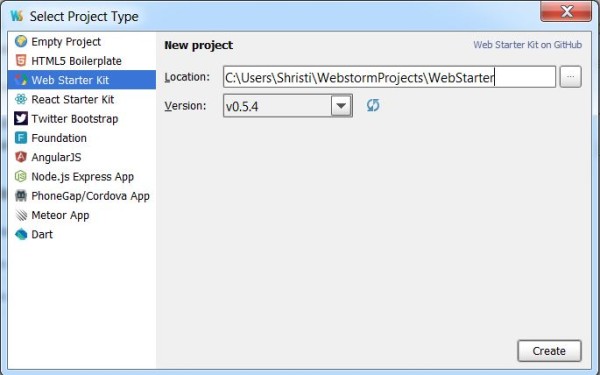Select the Empty Project globe icon
The width and height of the screenshot is (600, 375).
point(21,41)
